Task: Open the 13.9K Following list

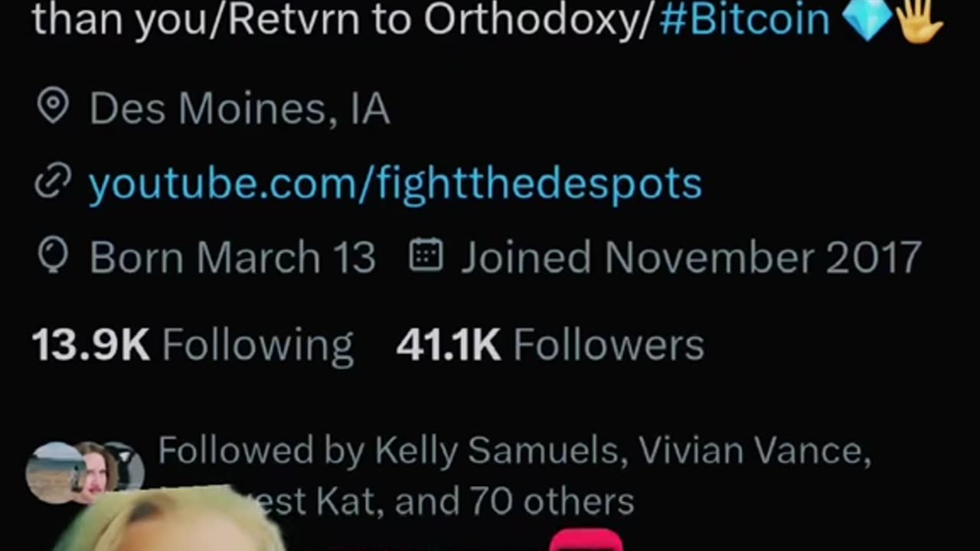Action: tap(192, 345)
